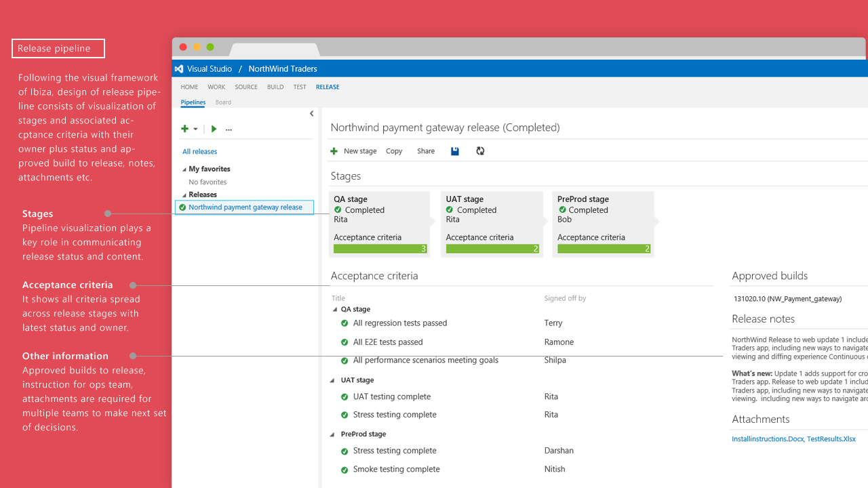The width and height of the screenshot is (868, 488).
Task: Collapse the left panel with chevron
Action: click(311, 114)
